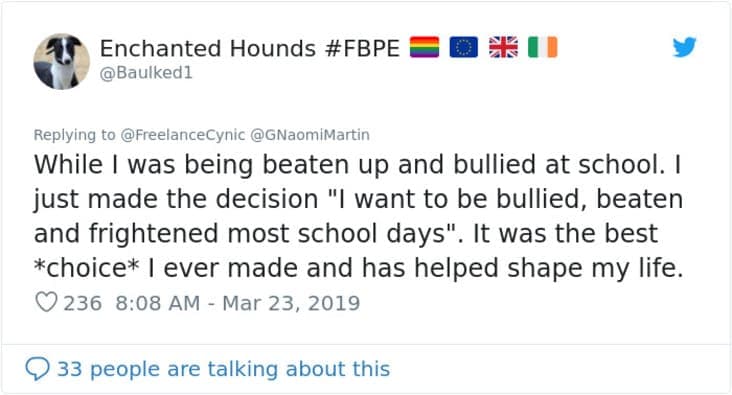Visit the @FreelanceCynic mention
Viewport: 732px width, 395px height.
click(183, 135)
